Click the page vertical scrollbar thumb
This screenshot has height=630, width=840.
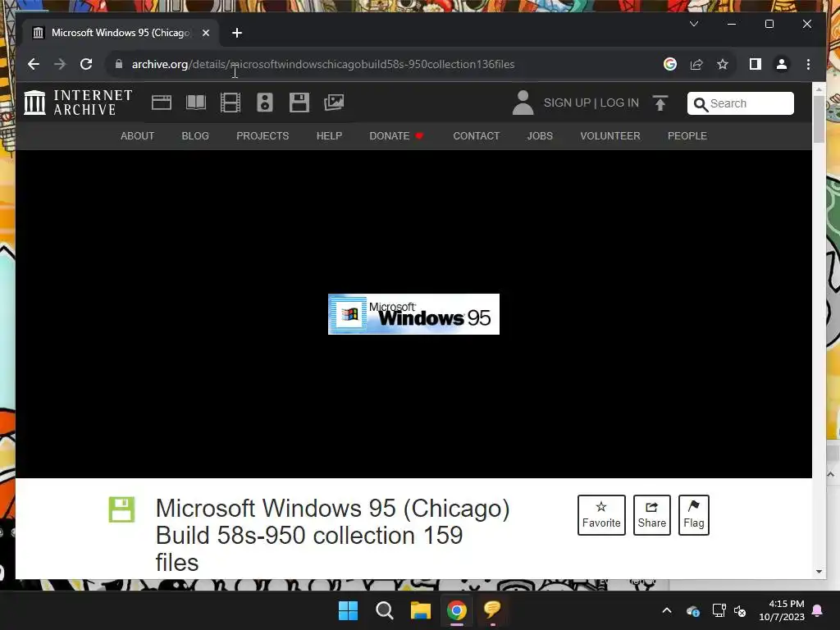coord(819,118)
